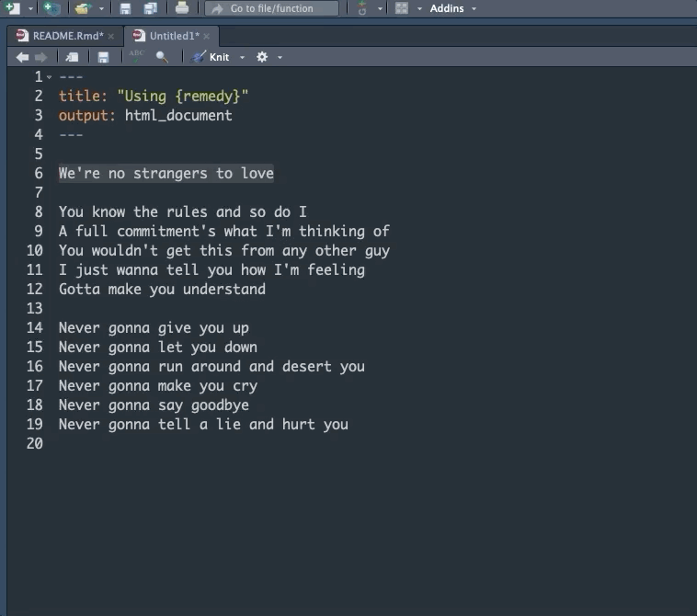The height and width of the screenshot is (616, 697).
Task: Click the 'output: html_document' line
Action: 145,116
